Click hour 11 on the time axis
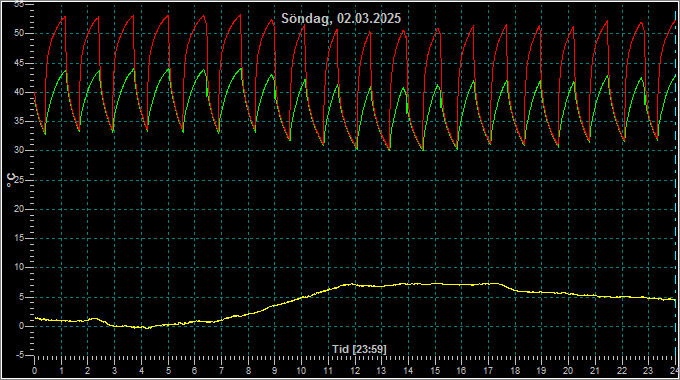 tap(328, 371)
